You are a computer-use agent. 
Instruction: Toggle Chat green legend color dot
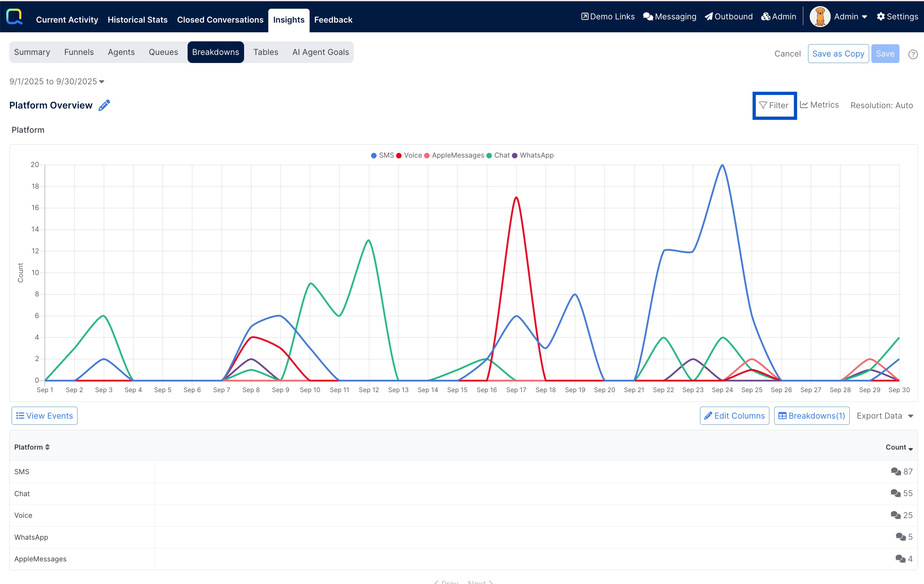(x=489, y=155)
